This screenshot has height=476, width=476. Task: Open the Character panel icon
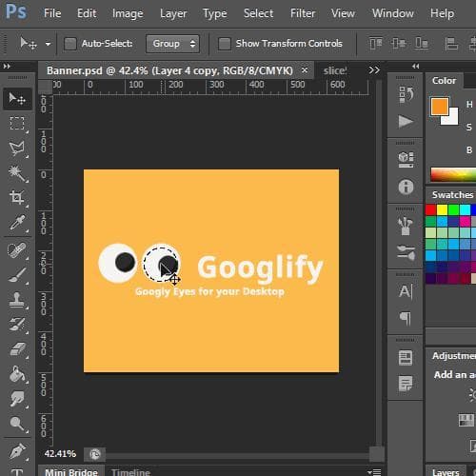(406, 291)
